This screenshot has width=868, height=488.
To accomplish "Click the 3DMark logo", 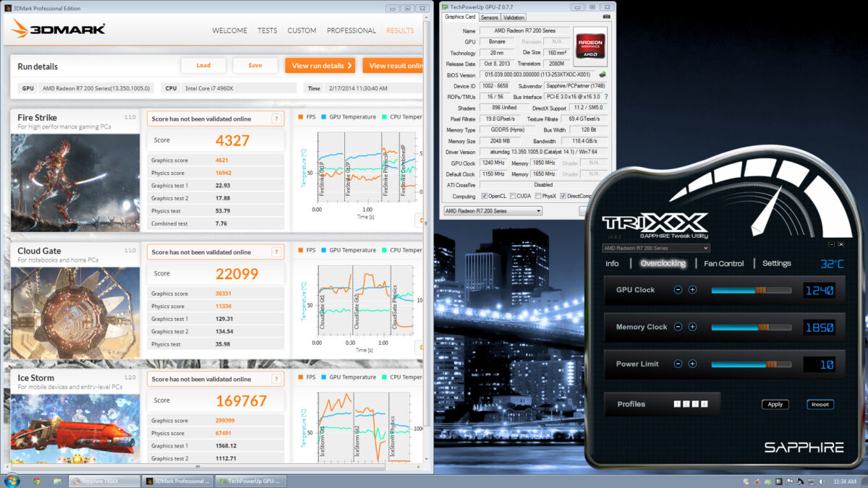I will tap(58, 30).
